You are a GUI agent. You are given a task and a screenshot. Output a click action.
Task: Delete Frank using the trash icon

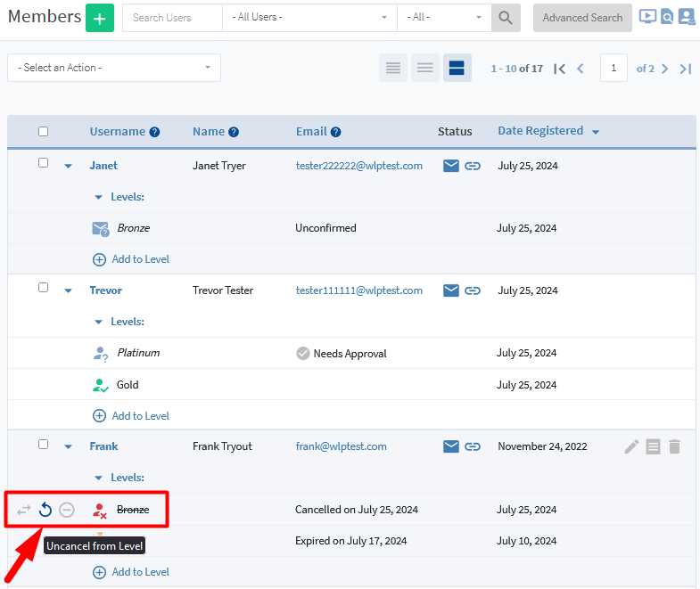tap(674, 446)
